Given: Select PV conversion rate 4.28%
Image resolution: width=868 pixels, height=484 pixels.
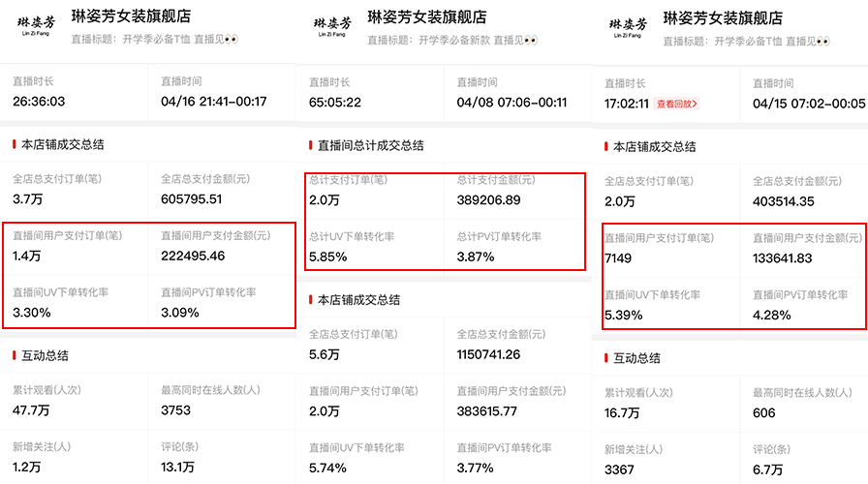Looking at the screenshot, I should [x=772, y=316].
